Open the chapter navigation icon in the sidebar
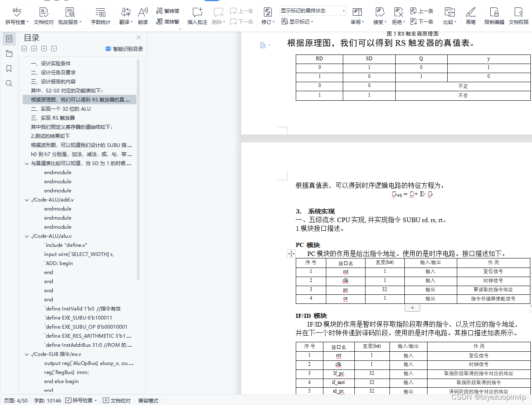 [x=9, y=54]
